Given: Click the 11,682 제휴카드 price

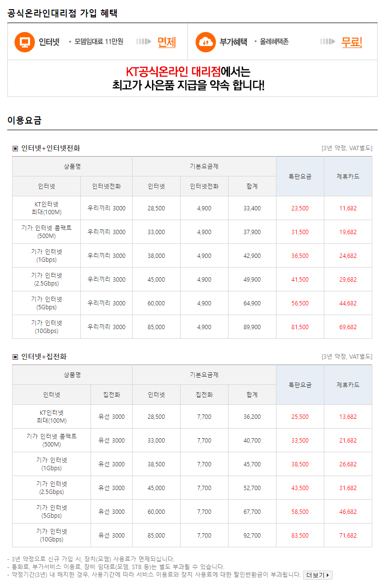Looking at the screenshot, I should tap(348, 208).
